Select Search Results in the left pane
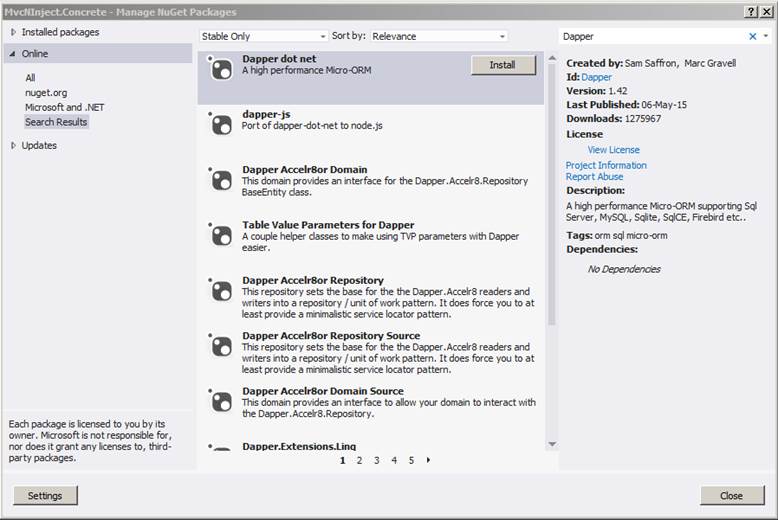Viewport: 778px width, 520px height. 56,122
